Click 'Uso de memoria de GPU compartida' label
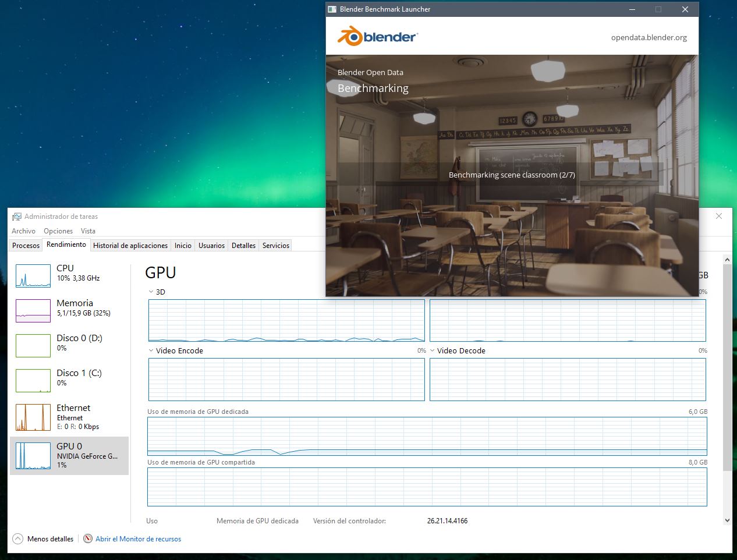The height and width of the screenshot is (560, 737). point(201,462)
